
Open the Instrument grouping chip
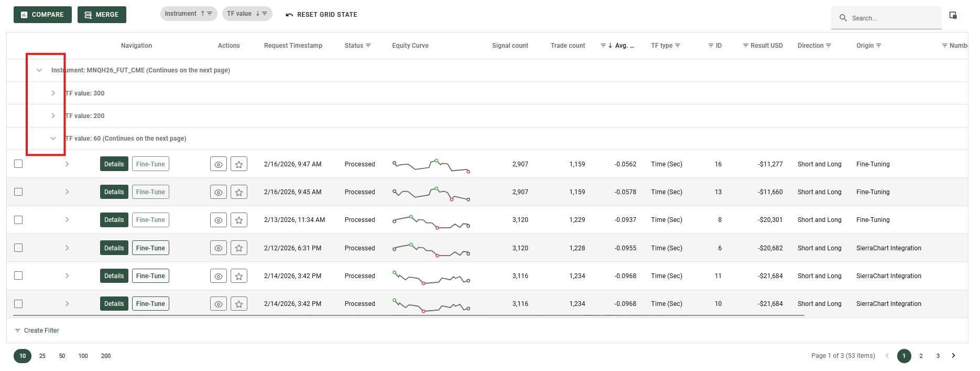click(x=189, y=14)
